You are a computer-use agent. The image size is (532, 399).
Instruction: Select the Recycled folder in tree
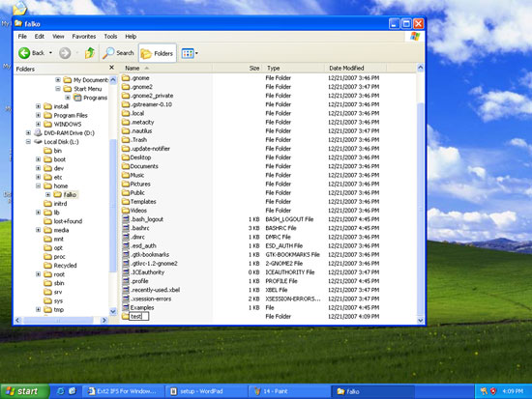[60, 266]
